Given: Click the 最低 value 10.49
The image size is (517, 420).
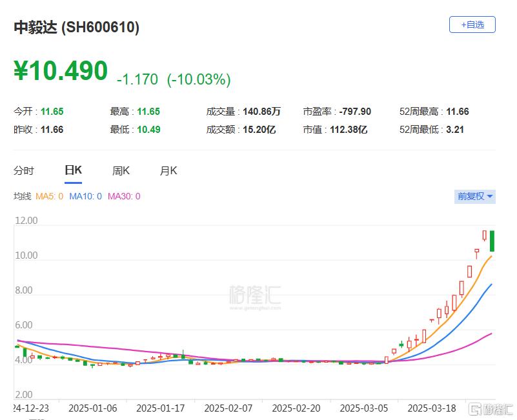Looking at the screenshot, I should point(148,130).
